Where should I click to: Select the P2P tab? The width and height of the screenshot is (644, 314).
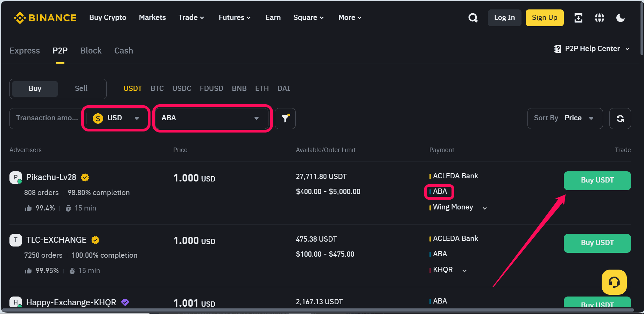[x=60, y=51]
